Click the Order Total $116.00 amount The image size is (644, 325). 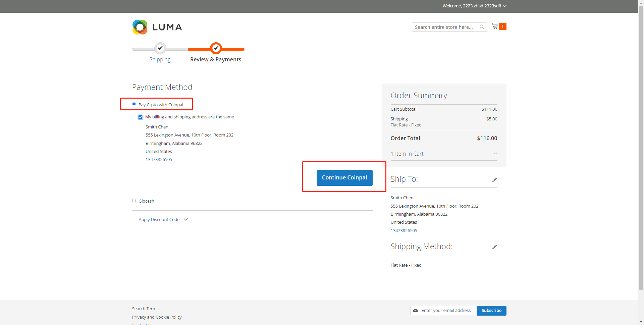[x=487, y=138]
